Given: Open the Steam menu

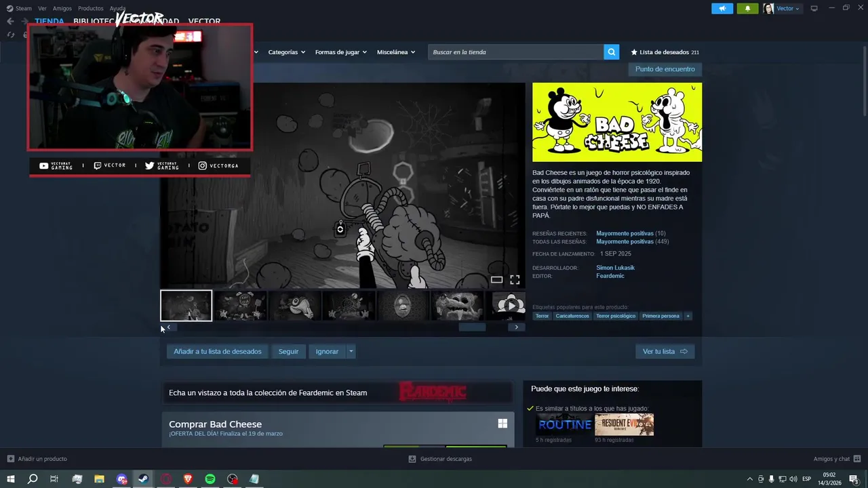Looking at the screenshot, I should 20,8.
